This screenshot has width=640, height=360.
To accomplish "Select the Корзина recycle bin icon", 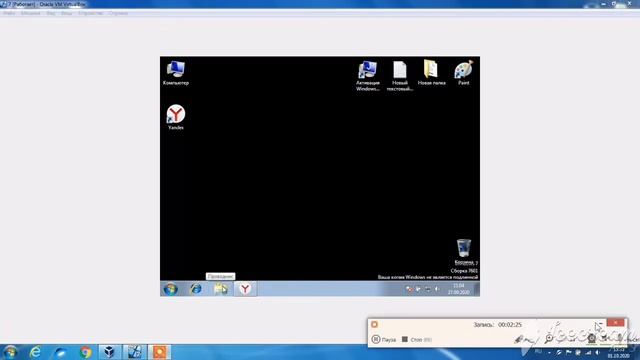I will [464, 251].
